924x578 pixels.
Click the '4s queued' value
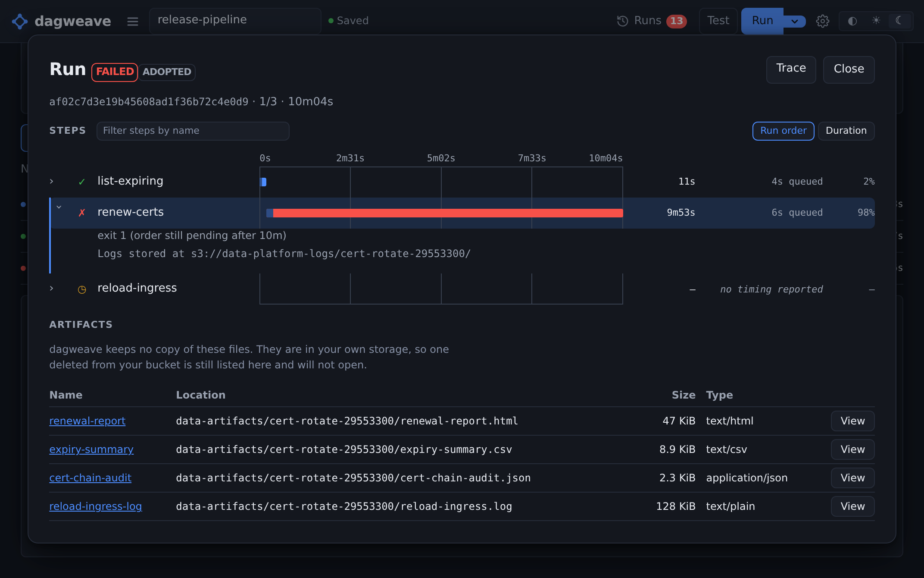(797, 182)
